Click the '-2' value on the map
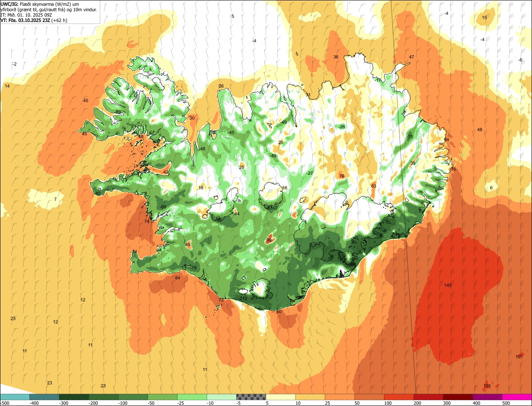This screenshot has width=532, height=406. 15,64
